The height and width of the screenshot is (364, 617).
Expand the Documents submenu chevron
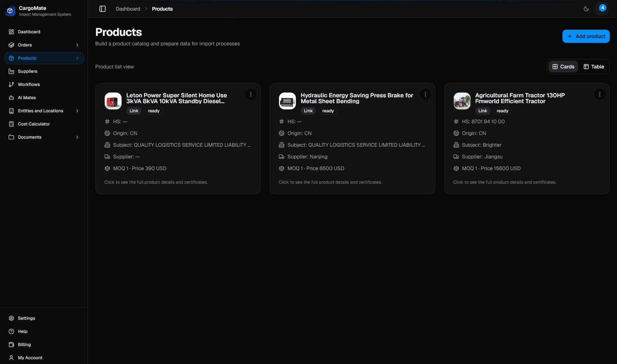point(77,137)
